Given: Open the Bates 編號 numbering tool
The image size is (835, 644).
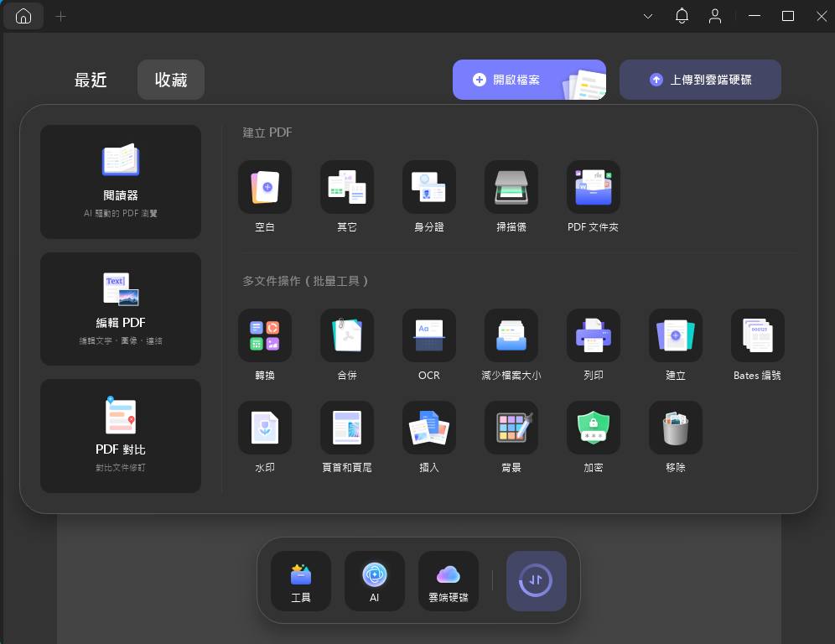Looking at the screenshot, I should (758, 336).
